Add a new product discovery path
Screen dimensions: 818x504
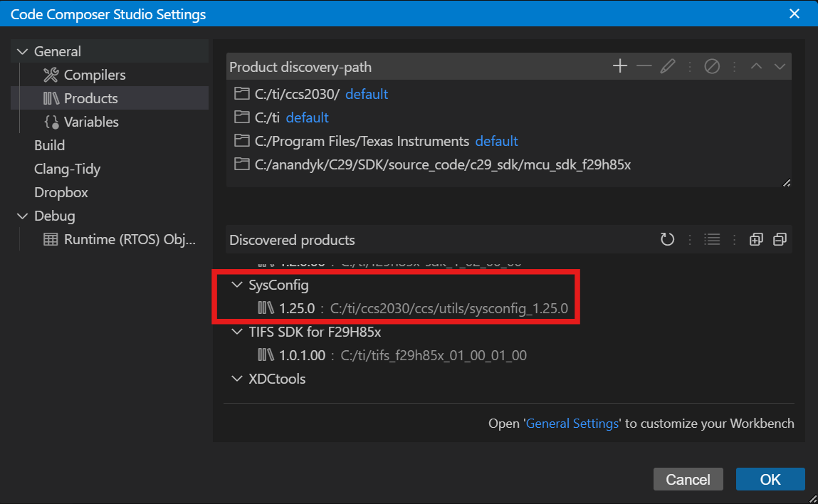pyautogui.click(x=619, y=65)
